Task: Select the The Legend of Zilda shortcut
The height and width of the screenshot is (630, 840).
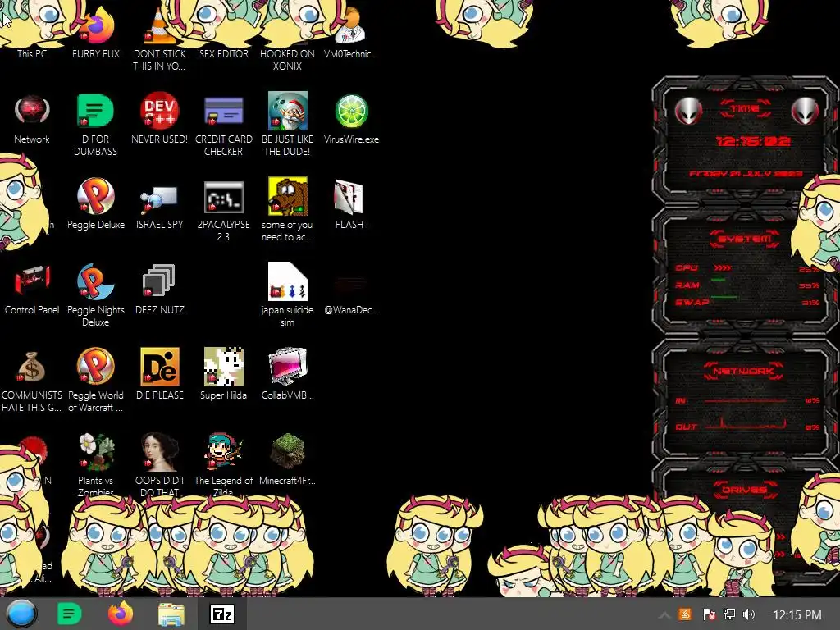Action: pos(223,464)
